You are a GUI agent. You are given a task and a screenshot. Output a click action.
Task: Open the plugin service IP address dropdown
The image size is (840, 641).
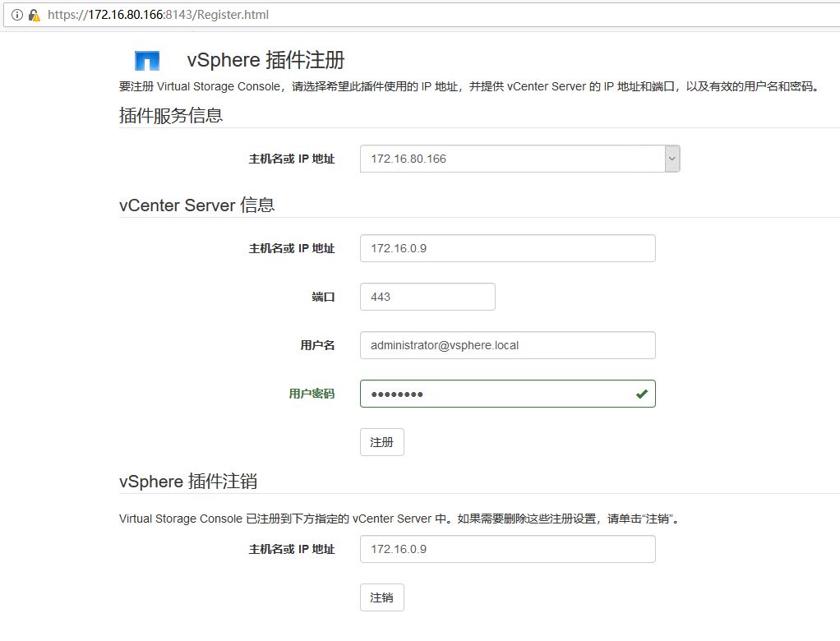[x=672, y=159]
